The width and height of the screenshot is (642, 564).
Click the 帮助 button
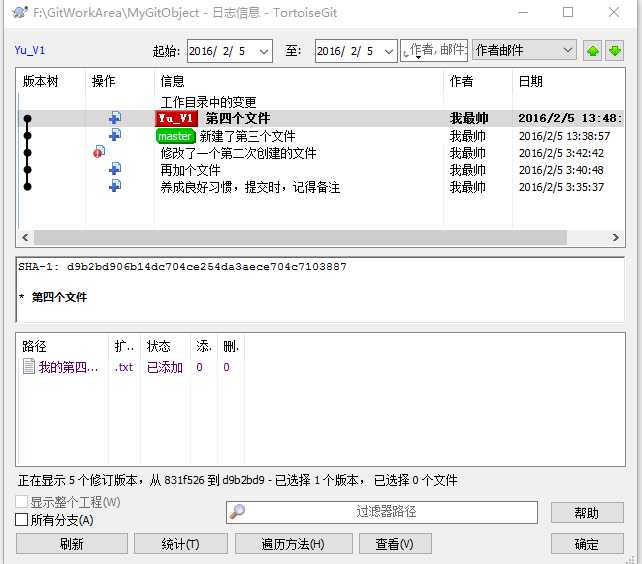(x=587, y=512)
